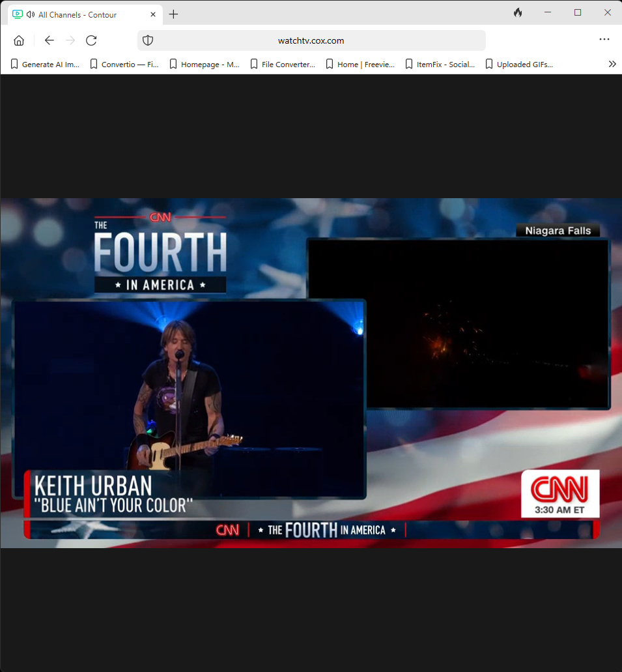Open the three-dot browser menu
The image size is (622, 672).
point(604,39)
